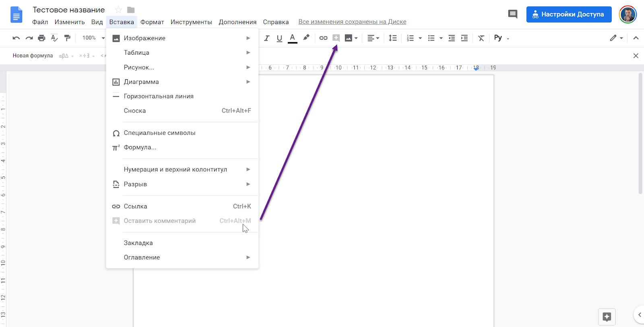This screenshot has width=644, height=327.
Task: Toggle italic formatting
Action: 266,38
